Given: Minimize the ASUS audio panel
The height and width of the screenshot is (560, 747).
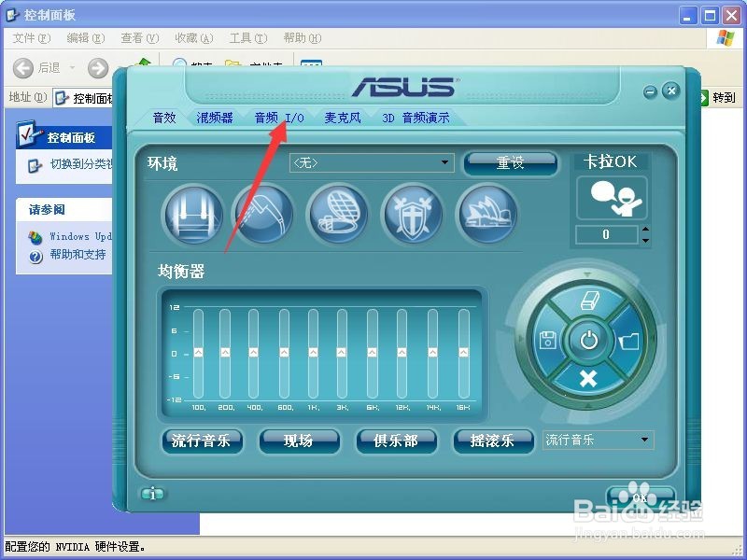Looking at the screenshot, I should (x=650, y=91).
